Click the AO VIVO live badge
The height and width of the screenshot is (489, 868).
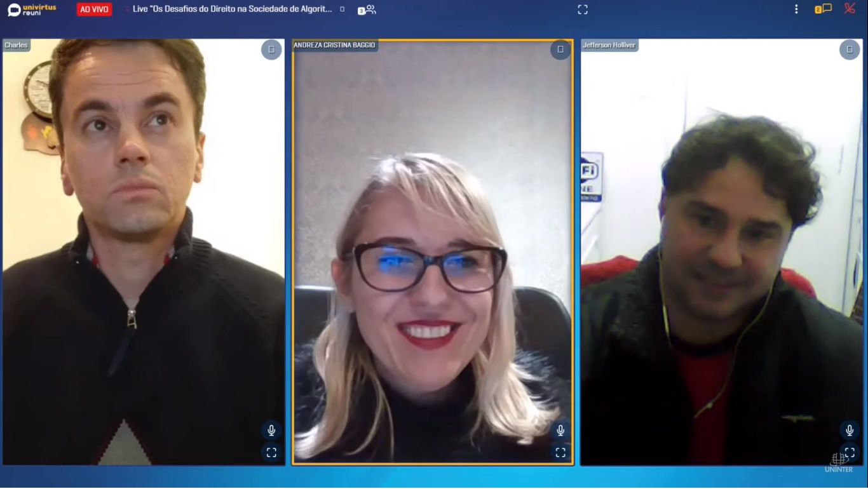94,10
